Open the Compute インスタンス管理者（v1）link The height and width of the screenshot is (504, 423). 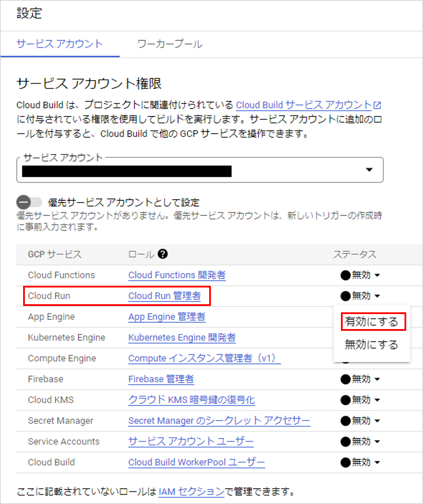[x=205, y=359]
